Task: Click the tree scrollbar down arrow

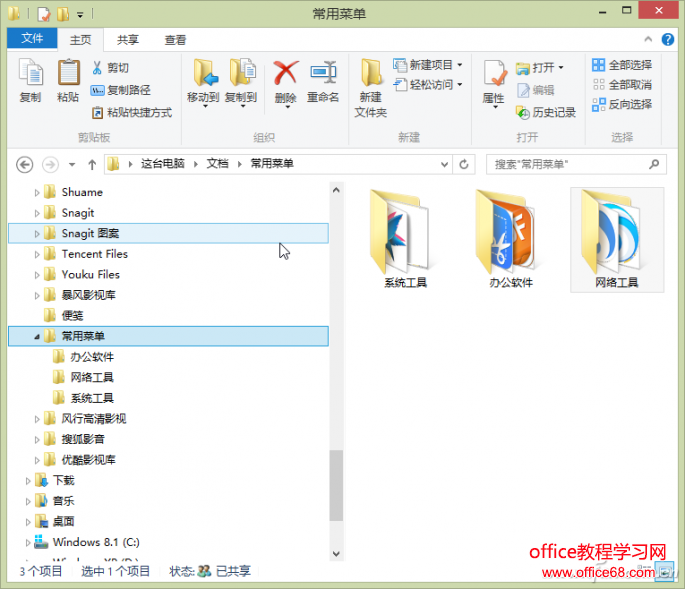Action: click(336, 554)
